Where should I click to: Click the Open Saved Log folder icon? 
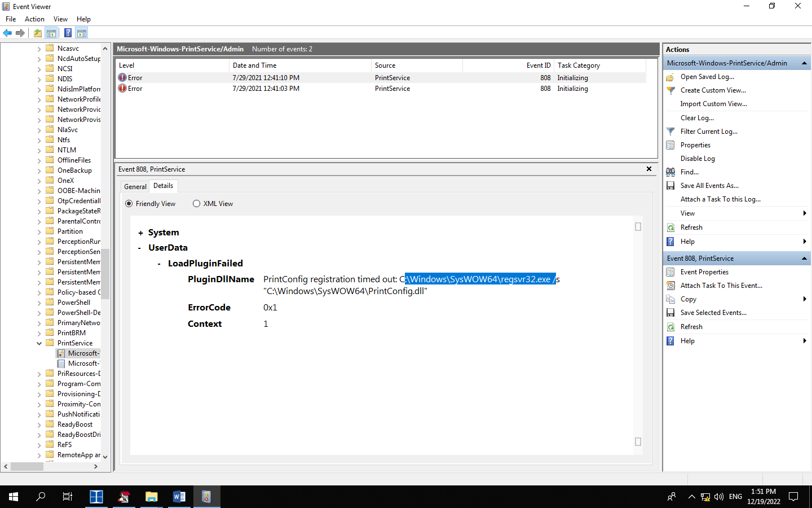pos(670,77)
